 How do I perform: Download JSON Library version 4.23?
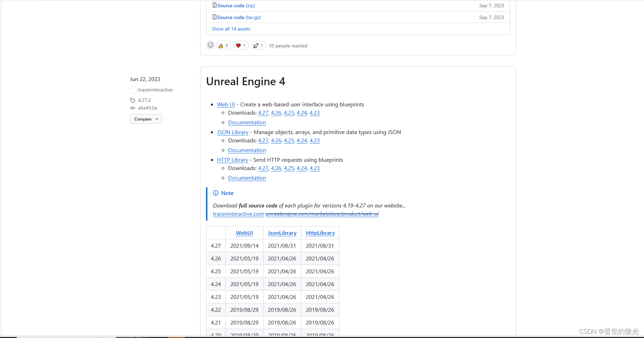pyautogui.click(x=314, y=140)
